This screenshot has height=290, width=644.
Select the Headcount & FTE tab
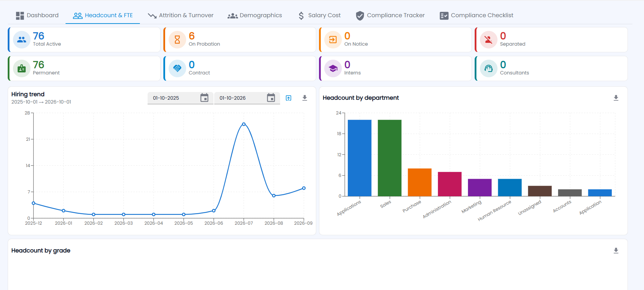[103, 15]
